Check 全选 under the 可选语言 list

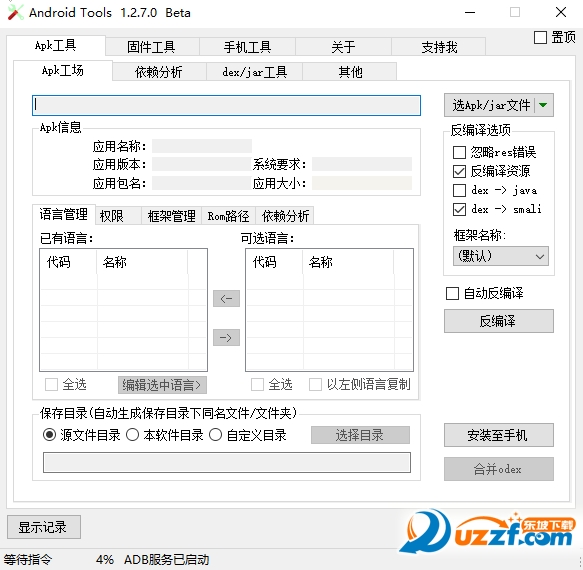tap(257, 384)
